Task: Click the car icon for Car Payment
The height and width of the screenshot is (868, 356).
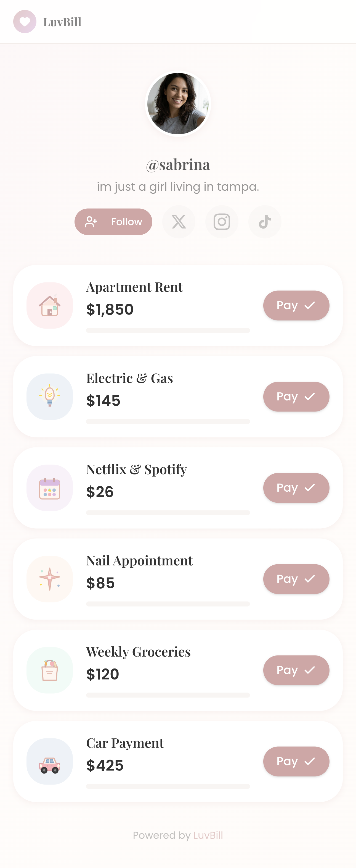Action: (50, 762)
